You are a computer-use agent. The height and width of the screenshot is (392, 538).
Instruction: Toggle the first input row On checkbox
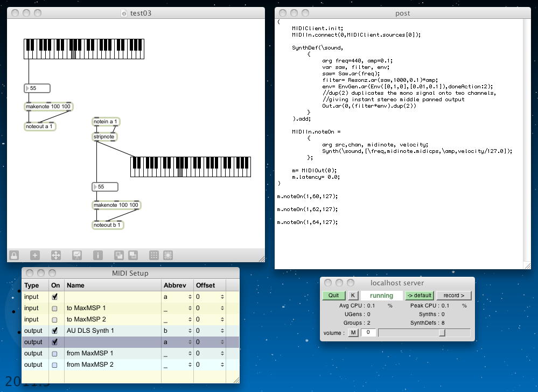54,297
